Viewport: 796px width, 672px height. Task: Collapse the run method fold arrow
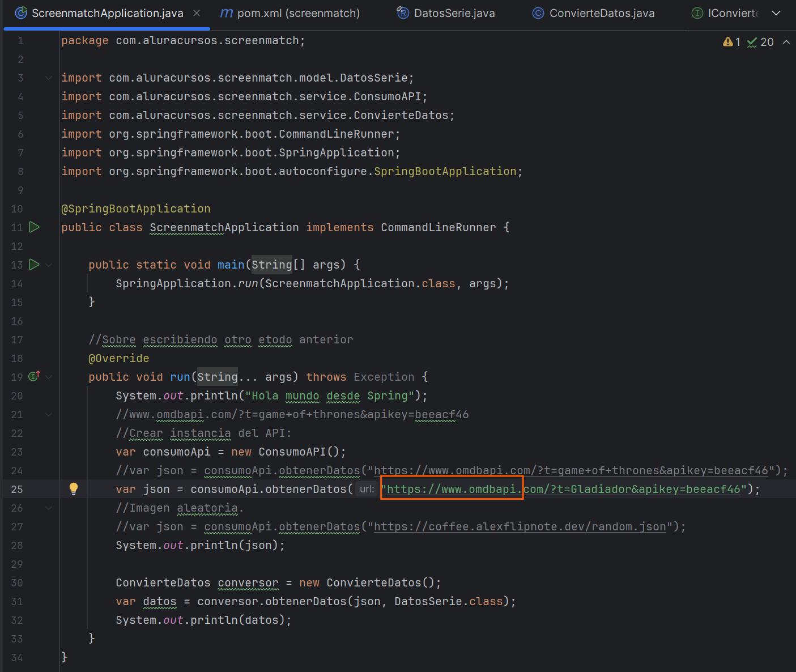pyautogui.click(x=49, y=377)
